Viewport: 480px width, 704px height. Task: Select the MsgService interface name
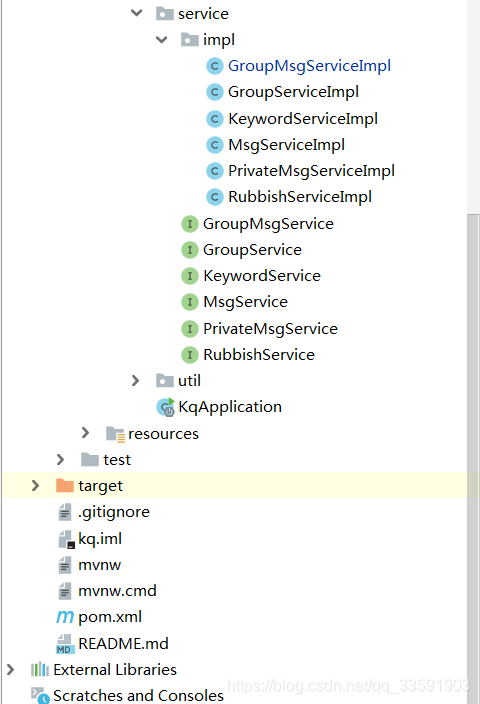click(x=246, y=302)
